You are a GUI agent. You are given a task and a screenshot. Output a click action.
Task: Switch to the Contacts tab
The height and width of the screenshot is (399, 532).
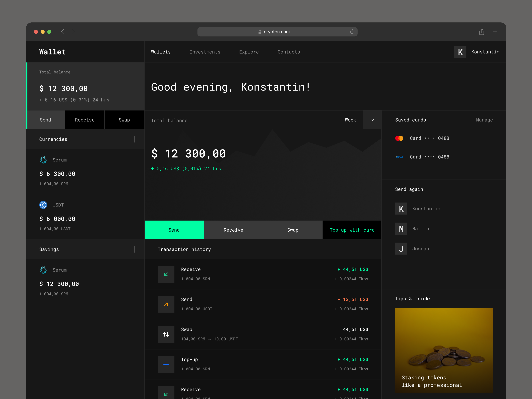289,52
